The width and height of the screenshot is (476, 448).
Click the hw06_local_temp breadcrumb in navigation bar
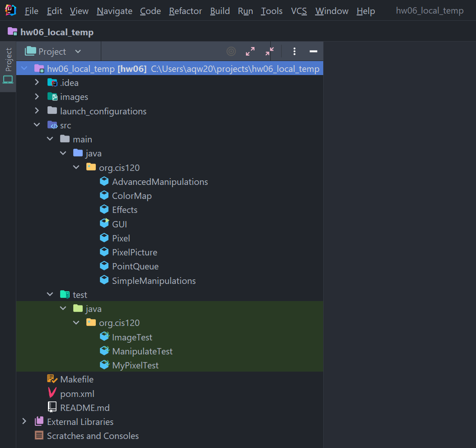coord(57,32)
